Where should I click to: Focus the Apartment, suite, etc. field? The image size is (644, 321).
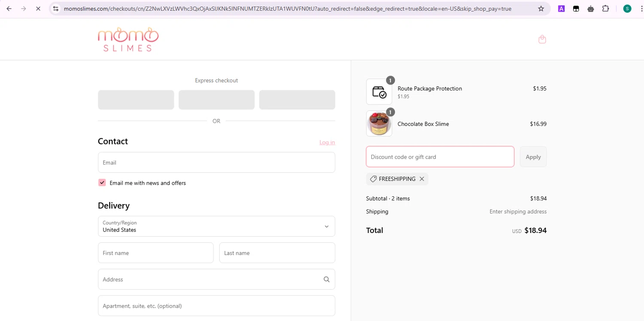click(x=216, y=306)
